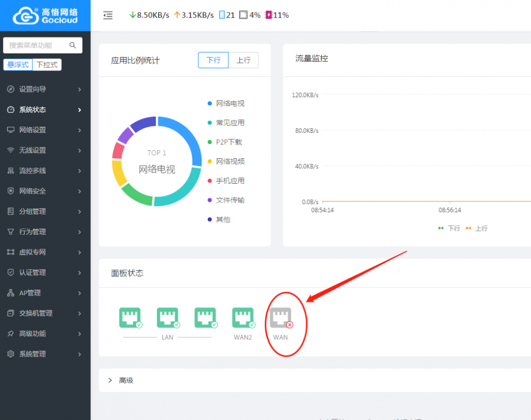531x420 pixels.
Task: Switch menu style to 下拉式
Action: tap(47, 65)
